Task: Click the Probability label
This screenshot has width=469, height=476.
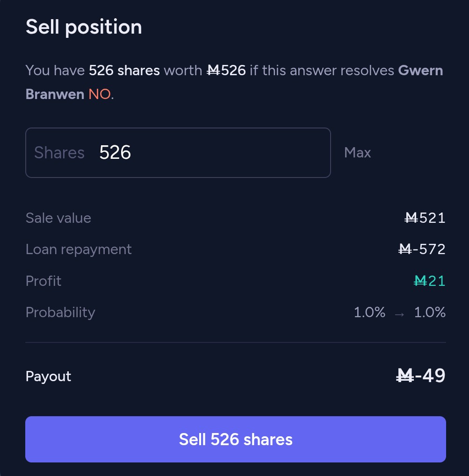Action: (x=60, y=313)
